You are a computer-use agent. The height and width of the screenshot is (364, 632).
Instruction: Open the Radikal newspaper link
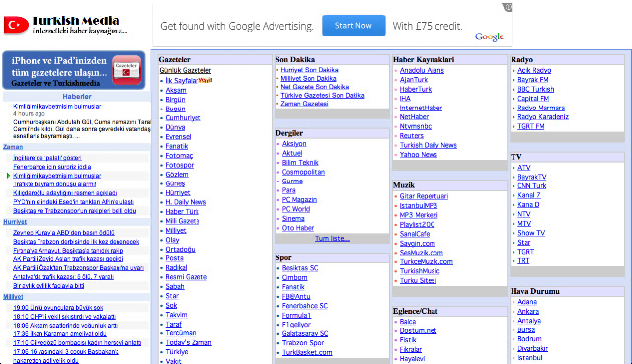(x=176, y=267)
